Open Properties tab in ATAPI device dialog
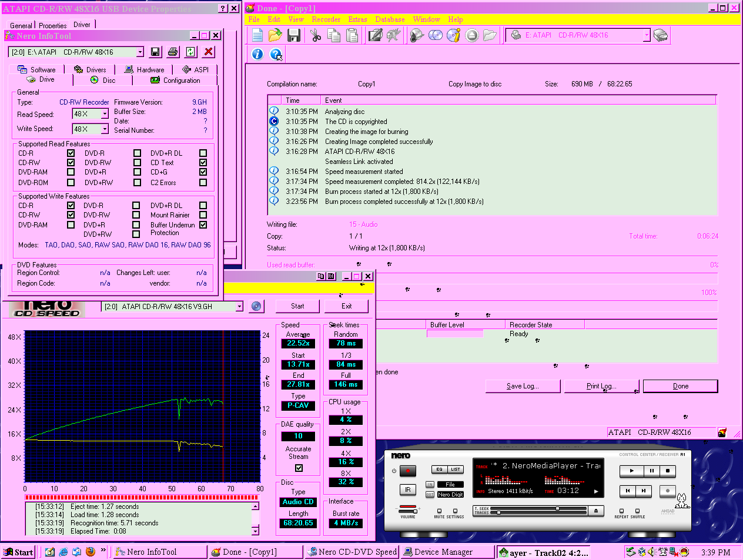 [x=53, y=25]
